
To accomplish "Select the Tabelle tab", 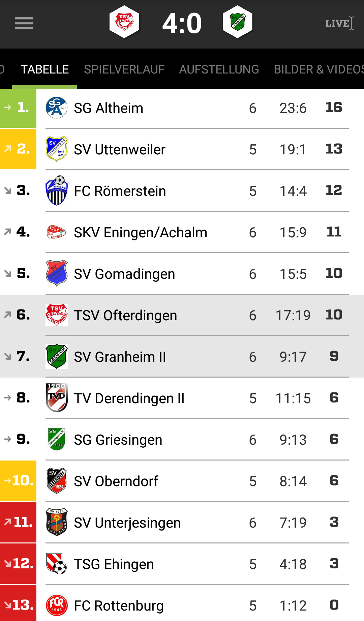I will (x=44, y=69).
